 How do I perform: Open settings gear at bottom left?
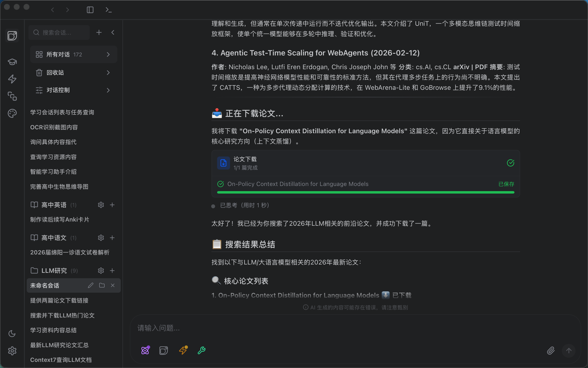tap(12, 351)
